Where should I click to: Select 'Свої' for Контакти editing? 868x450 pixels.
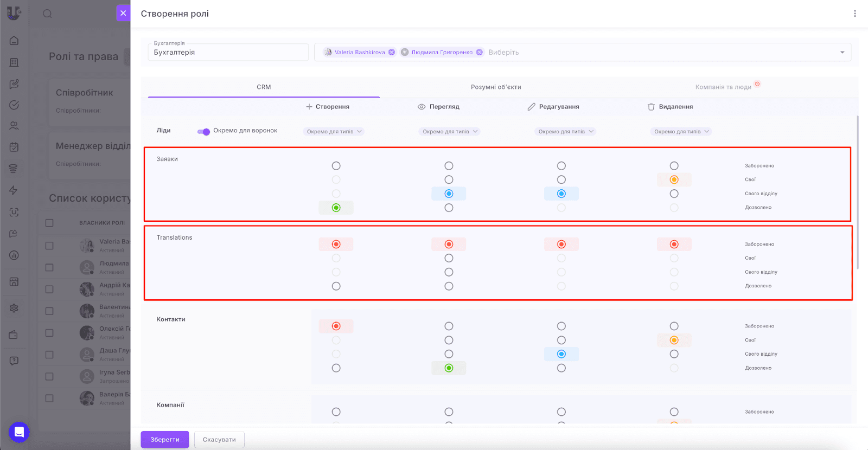tap(561, 340)
